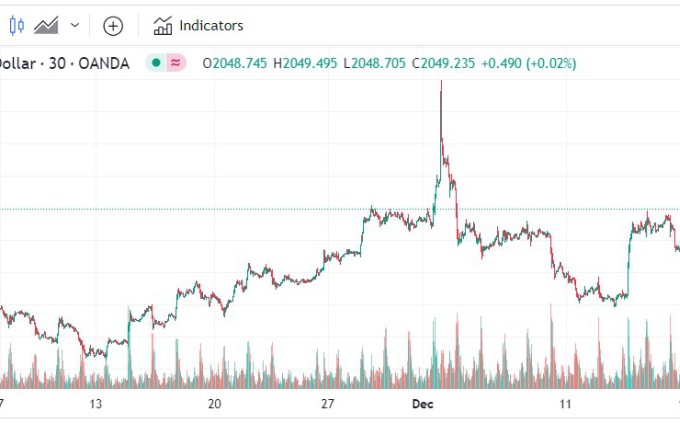This screenshot has width=680, height=423.
Task: Click the 13 date label on time axis
Action: click(x=95, y=404)
